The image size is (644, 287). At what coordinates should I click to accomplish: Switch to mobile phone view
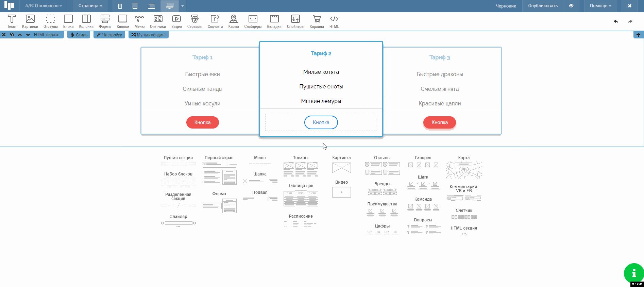tap(120, 6)
